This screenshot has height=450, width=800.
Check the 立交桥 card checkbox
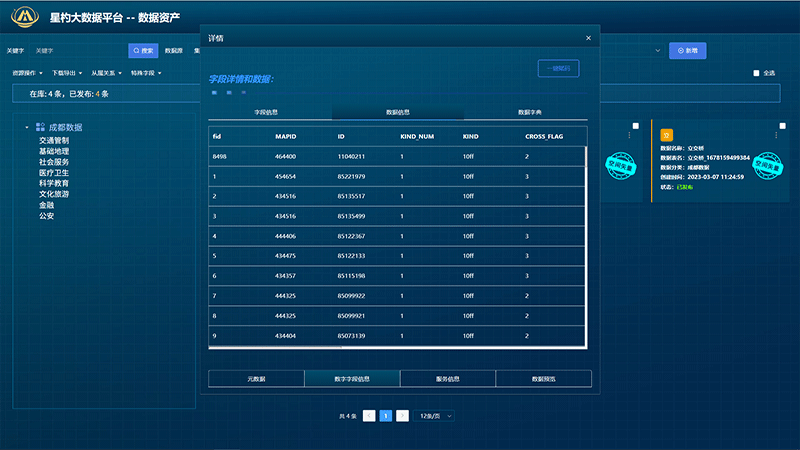point(781,126)
